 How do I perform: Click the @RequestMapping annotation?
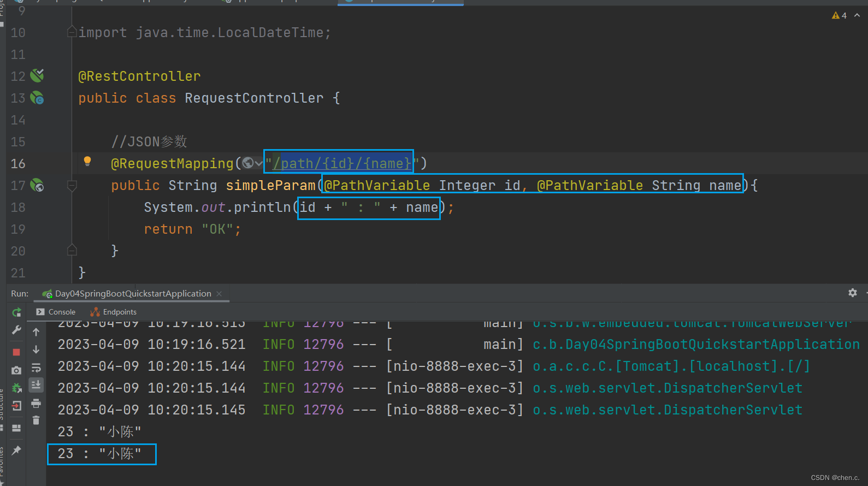click(172, 164)
